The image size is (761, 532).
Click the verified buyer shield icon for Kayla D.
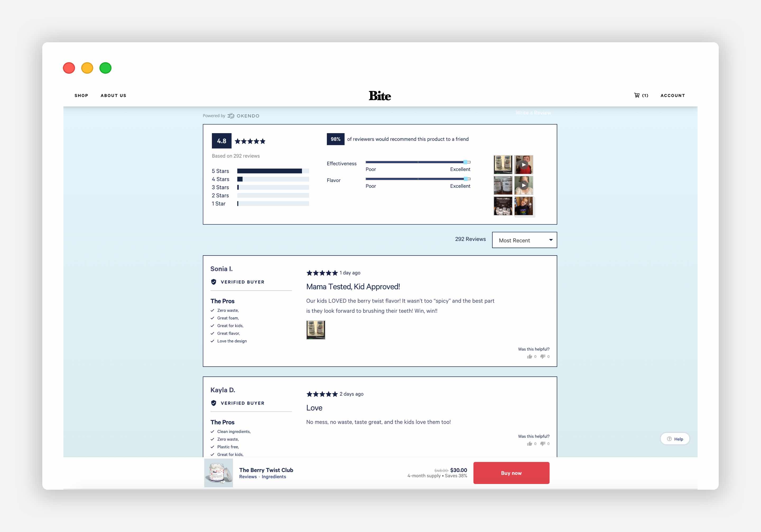tap(215, 403)
